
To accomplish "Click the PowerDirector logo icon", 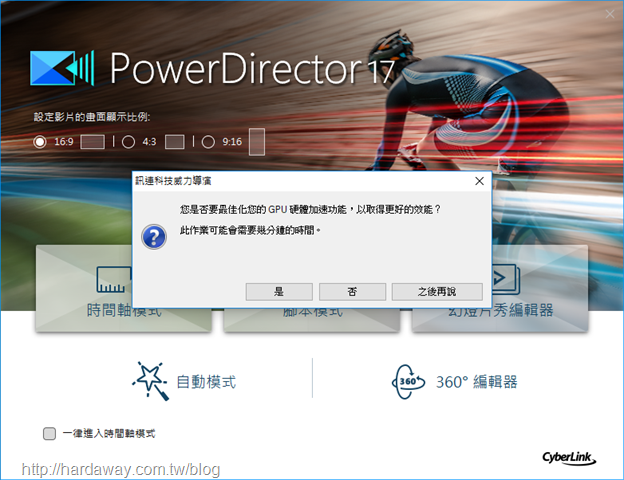I will coord(62,68).
